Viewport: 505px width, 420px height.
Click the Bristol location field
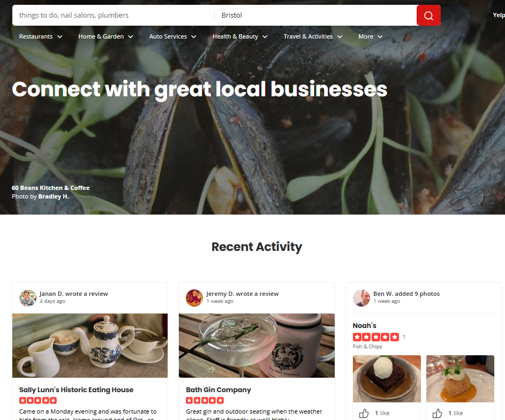pos(315,16)
